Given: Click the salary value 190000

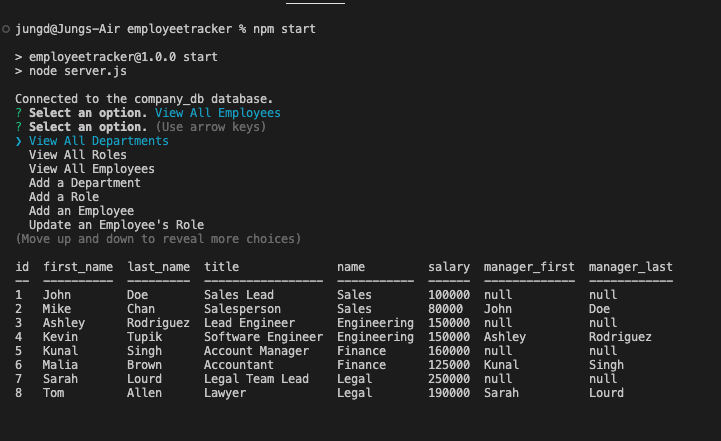Looking at the screenshot, I should point(449,393).
